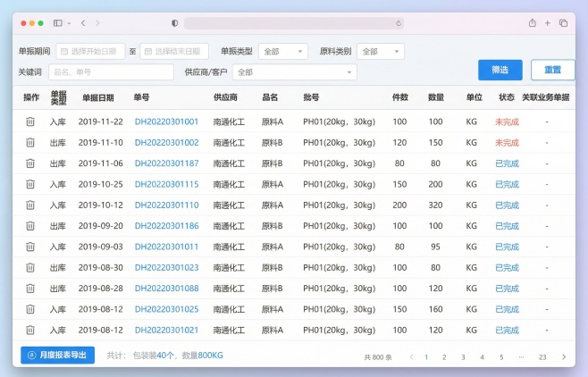The image size is (588, 377).
Task: Open order link DH20220301187
Action: coord(166,163)
